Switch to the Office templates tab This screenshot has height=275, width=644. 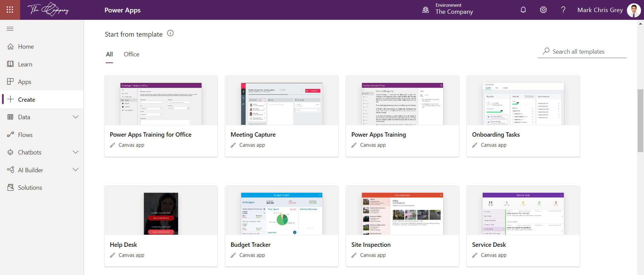pos(131,54)
